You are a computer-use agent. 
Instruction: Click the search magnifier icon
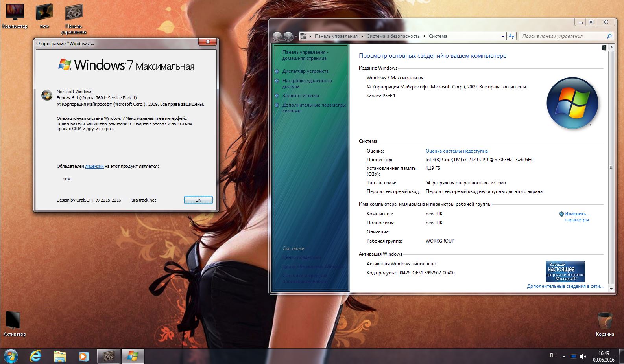coord(609,36)
